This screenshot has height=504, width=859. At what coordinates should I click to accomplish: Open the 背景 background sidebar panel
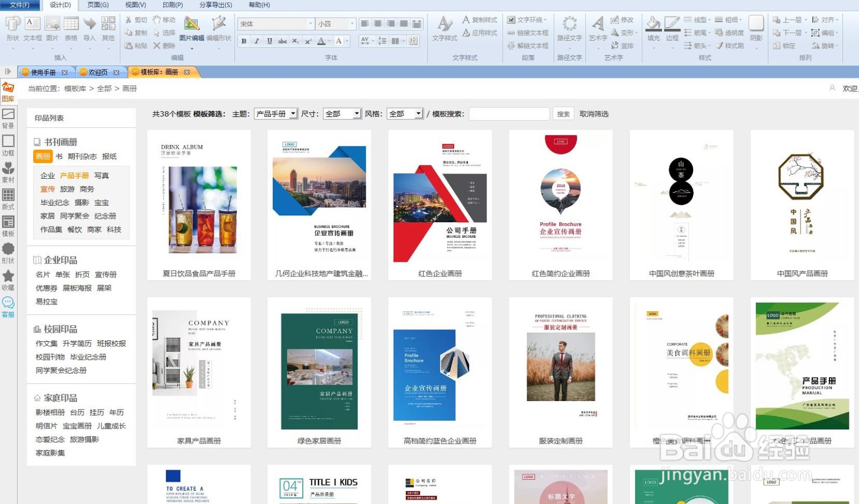pos(8,119)
